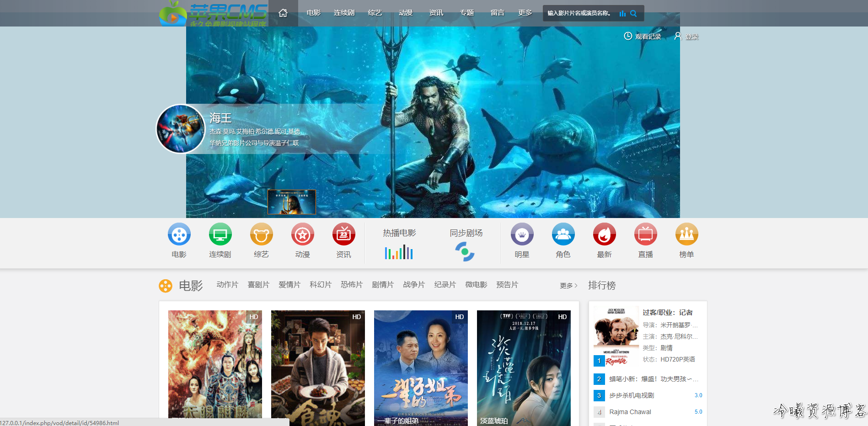Click the 热播电影 bar graph icon
Screen dimensions: 868x426
coord(399,252)
